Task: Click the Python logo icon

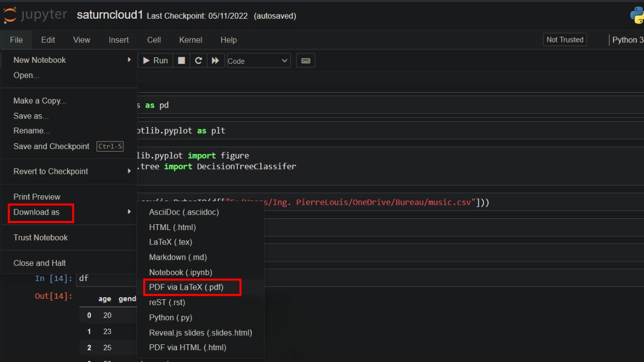Action: 636,16
